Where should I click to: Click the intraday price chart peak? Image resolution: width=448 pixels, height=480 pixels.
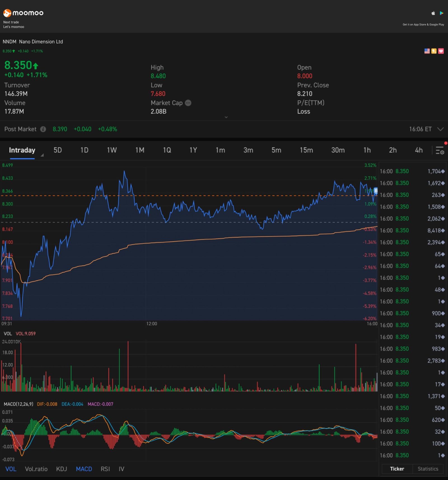(124, 171)
